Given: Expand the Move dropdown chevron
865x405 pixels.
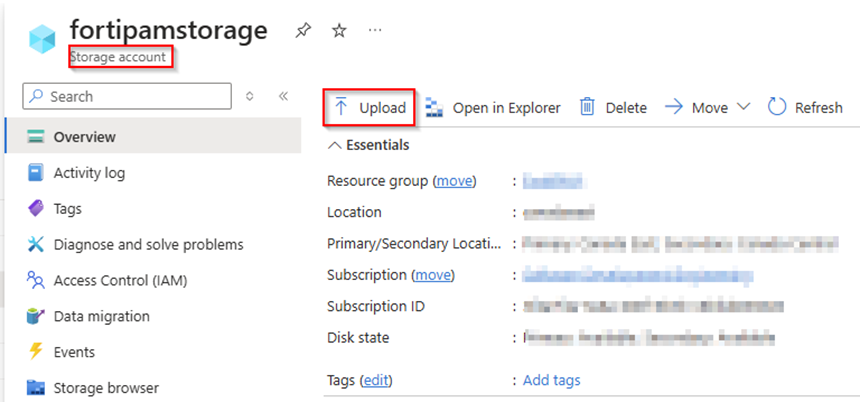Looking at the screenshot, I should click(743, 107).
